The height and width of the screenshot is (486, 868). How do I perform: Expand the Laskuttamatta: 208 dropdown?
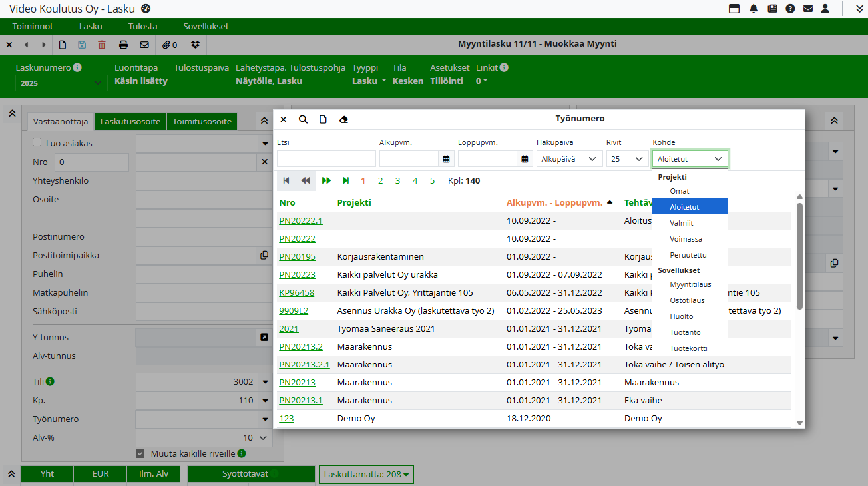[x=366, y=475]
